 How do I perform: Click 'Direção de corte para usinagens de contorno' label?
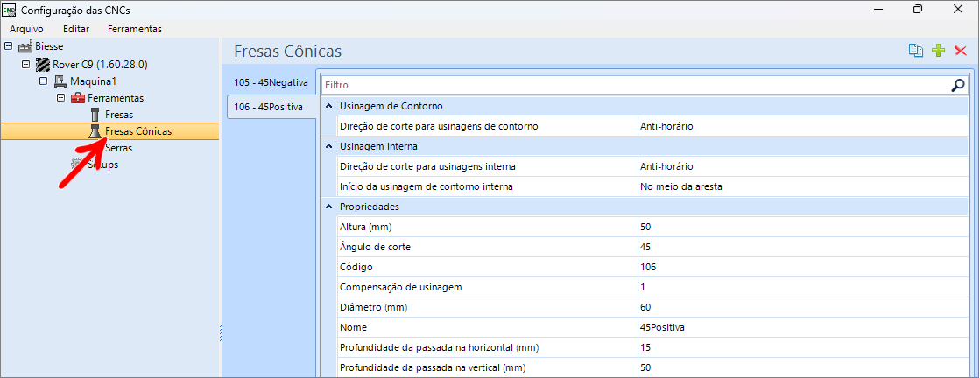click(x=438, y=126)
